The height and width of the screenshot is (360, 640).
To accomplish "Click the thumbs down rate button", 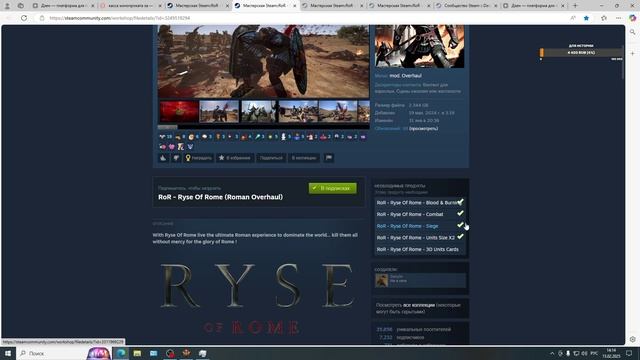I will pos(176,158).
